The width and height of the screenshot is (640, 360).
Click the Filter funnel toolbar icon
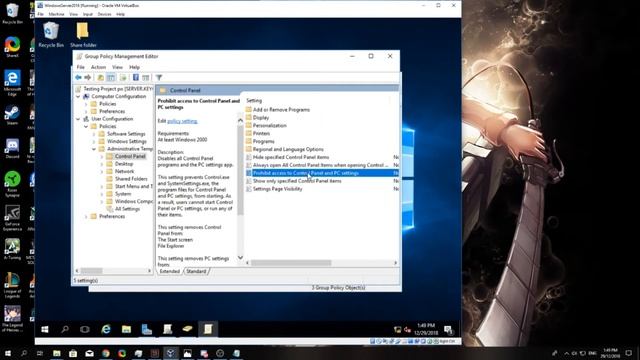[159, 77]
